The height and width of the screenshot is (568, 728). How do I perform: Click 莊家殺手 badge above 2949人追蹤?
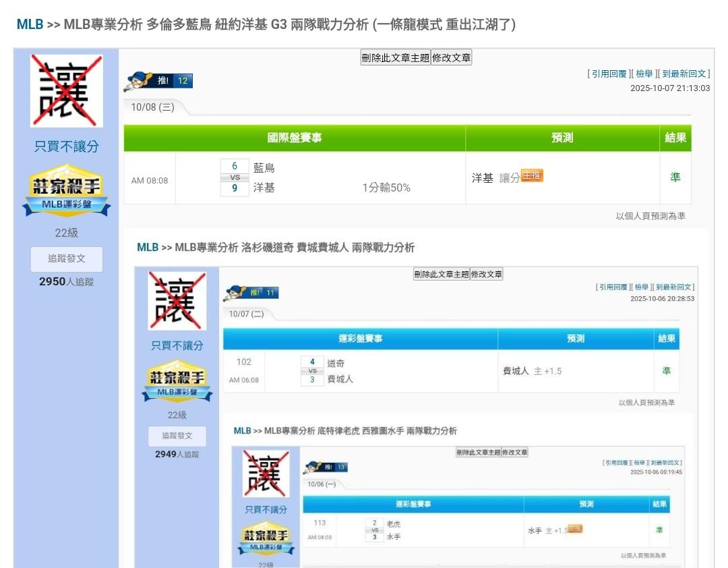coord(177,381)
